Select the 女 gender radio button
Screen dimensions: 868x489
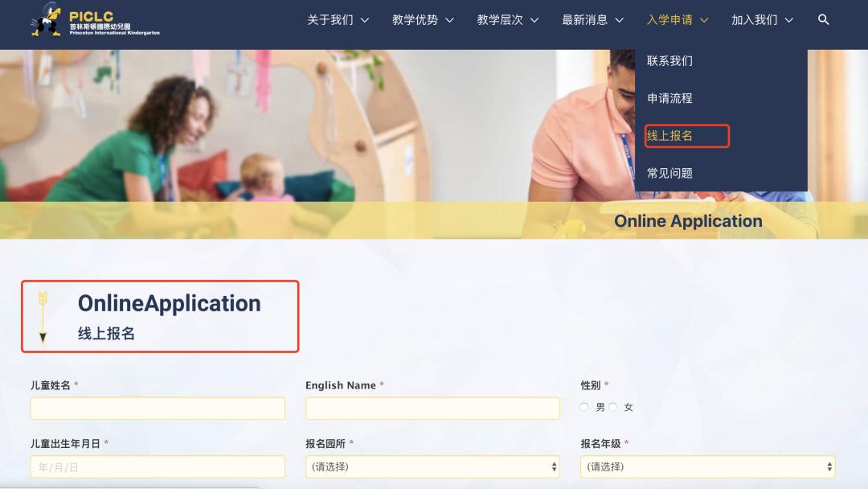tap(613, 407)
